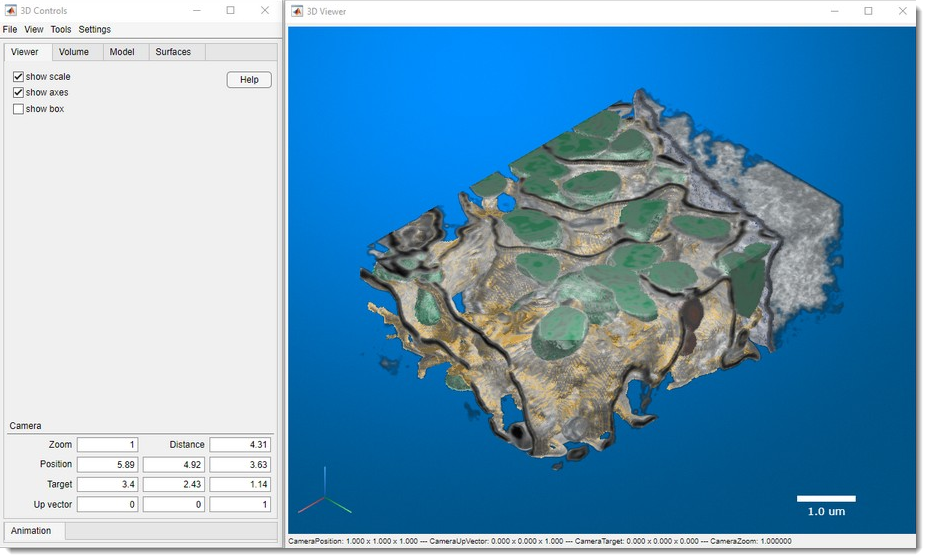Click the last Target value field
Image resolution: width=928 pixels, height=560 pixels.
tap(240, 485)
